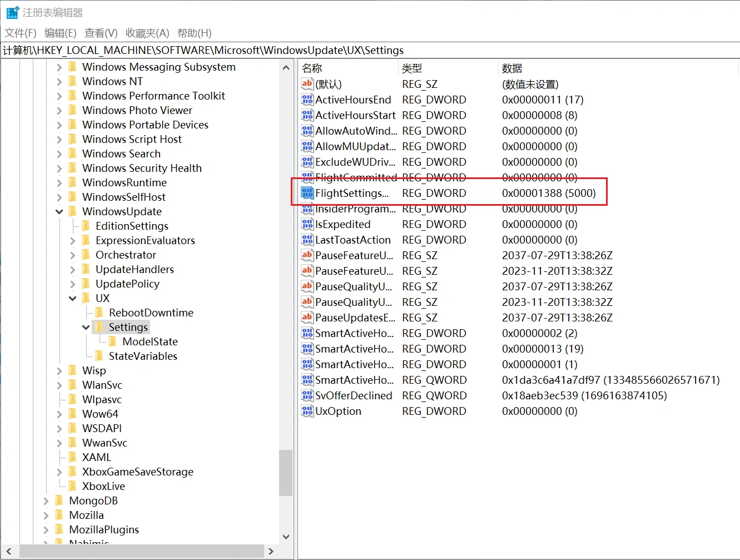Click the SvOfferDeclined QWORD icon

click(307, 396)
